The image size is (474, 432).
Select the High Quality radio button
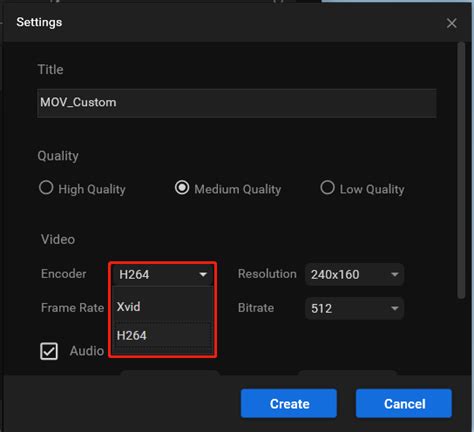pyautogui.click(x=46, y=187)
